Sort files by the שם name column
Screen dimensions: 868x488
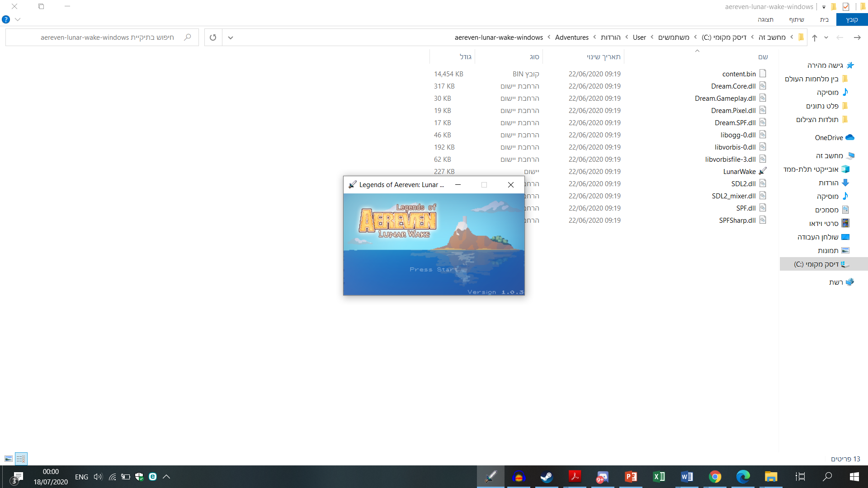pyautogui.click(x=763, y=56)
